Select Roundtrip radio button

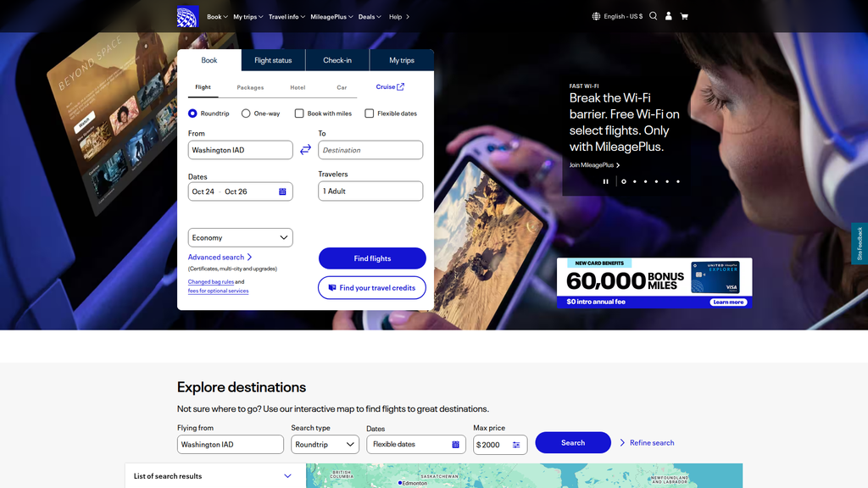tap(192, 114)
